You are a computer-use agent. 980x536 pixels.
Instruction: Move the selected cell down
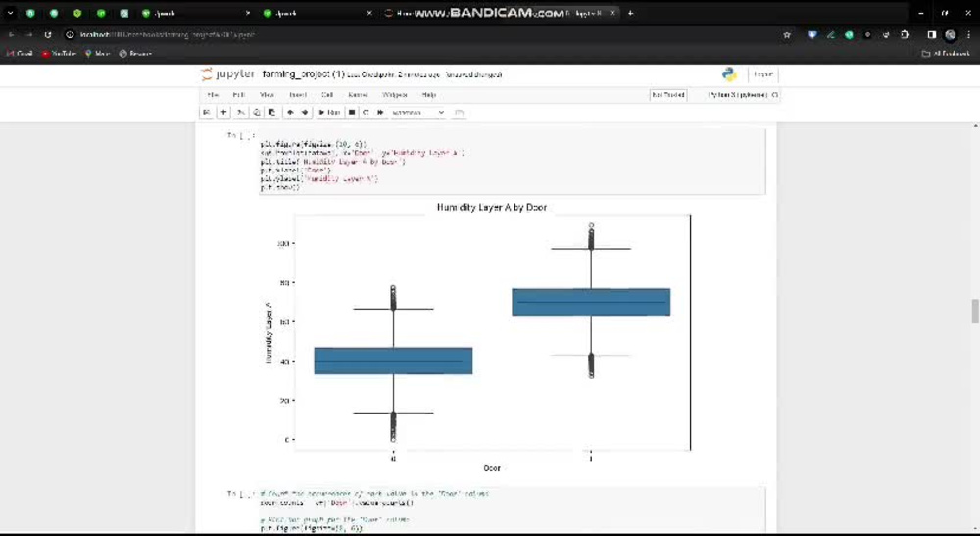pyautogui.click(x=305, y=113)
